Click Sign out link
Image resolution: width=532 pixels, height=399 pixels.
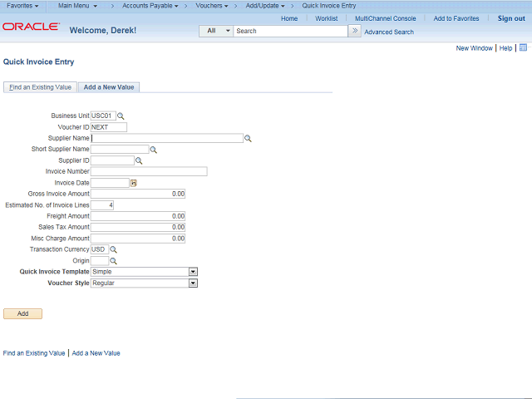point(511,18)
